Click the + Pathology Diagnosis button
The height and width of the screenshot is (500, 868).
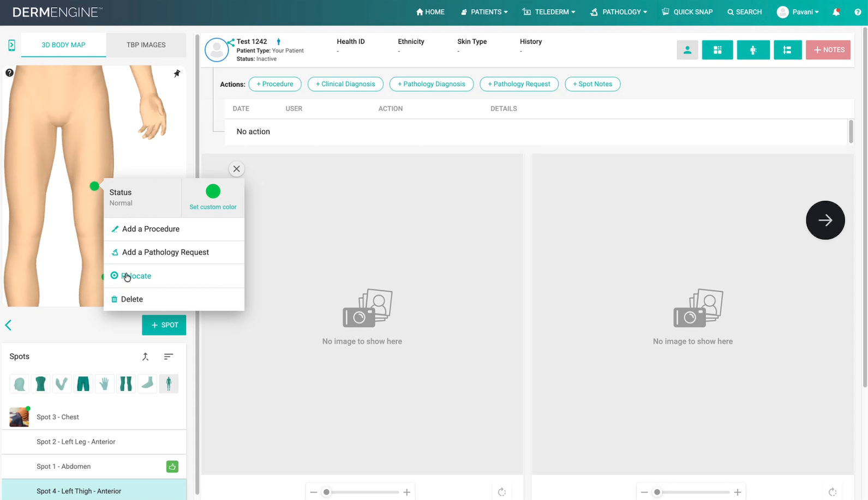[x=432, y=84]
